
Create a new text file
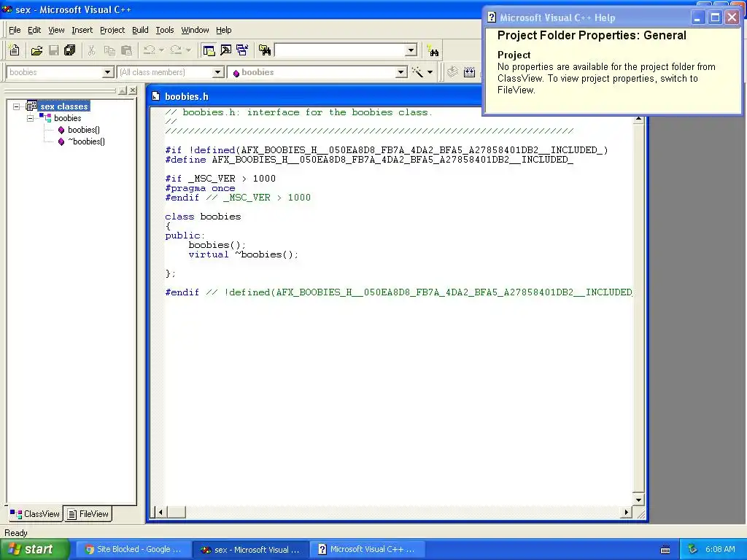[15, 50]
